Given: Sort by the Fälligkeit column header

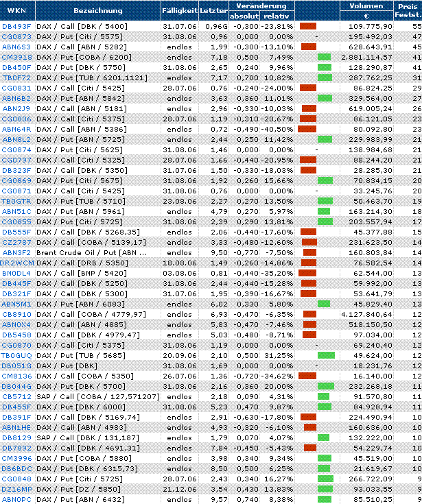Looking at the screenshot, I should click(x=180, y=10).
